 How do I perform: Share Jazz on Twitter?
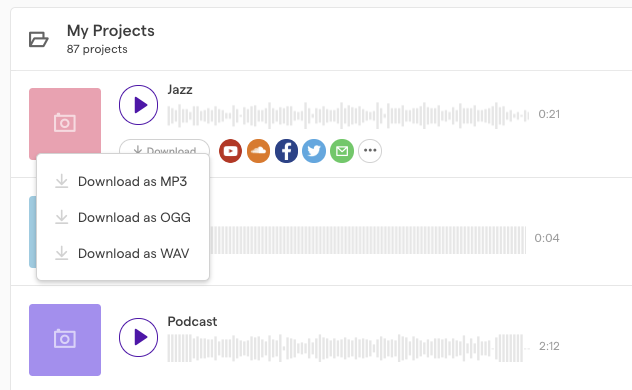click(314, 151)
